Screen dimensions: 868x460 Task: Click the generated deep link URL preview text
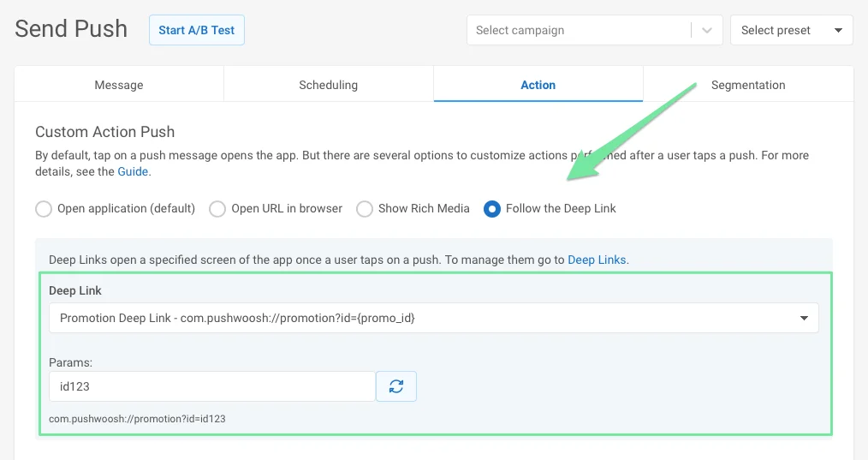(x=137, y=419)
